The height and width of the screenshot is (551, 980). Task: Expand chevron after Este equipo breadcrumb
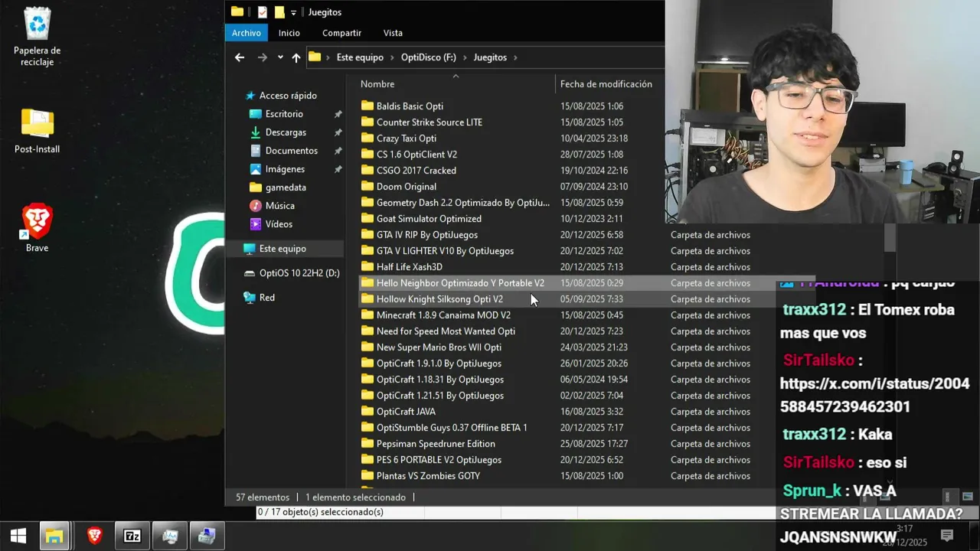pos(392,57)
